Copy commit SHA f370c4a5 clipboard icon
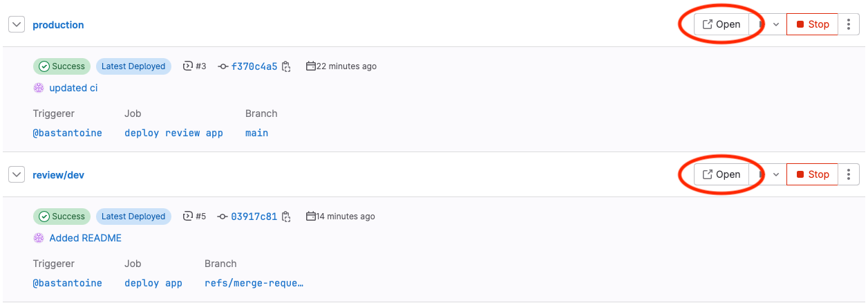Viewport: 868px width, 303px height. (x=287, y=66)
